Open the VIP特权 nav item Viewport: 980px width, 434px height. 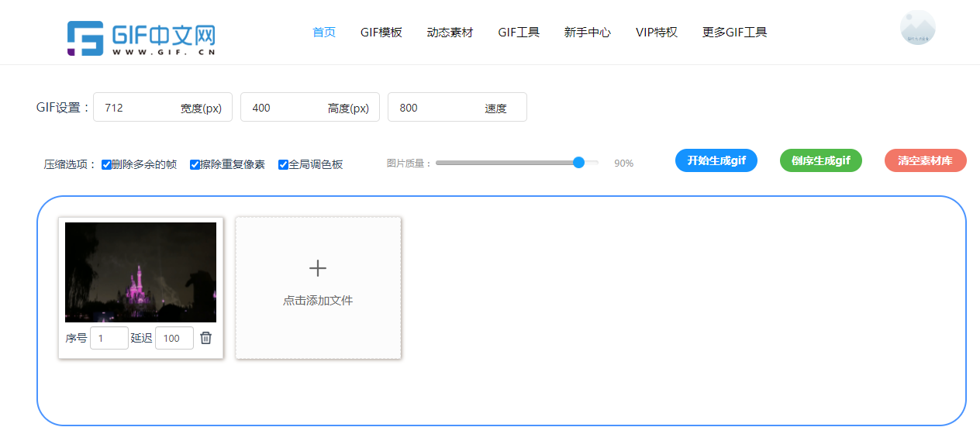657,33
